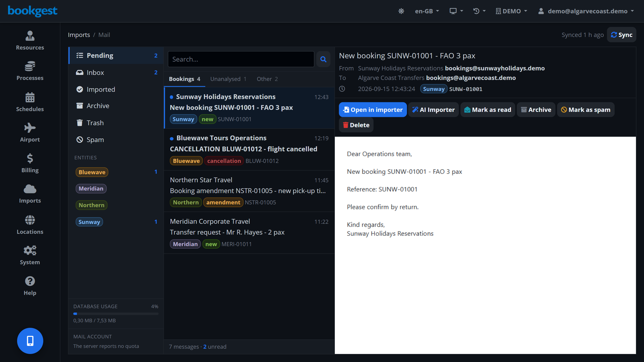Select the Inbox folder
Screen dimensions: 644x362
pyautogui.click(x=116, y=72)
